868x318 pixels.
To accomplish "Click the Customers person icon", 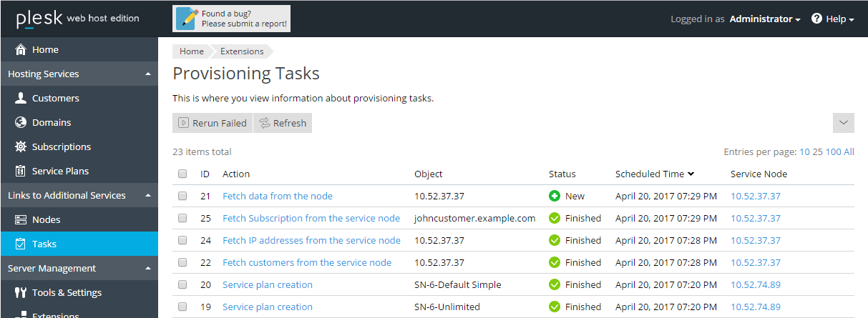I will pos(21,99).
